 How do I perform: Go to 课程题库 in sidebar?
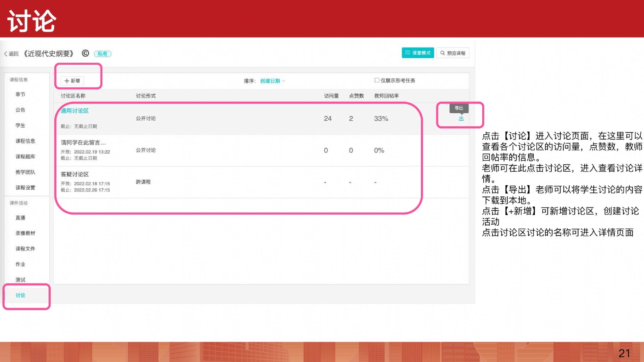pyautogui.click(x=25, y=157)
